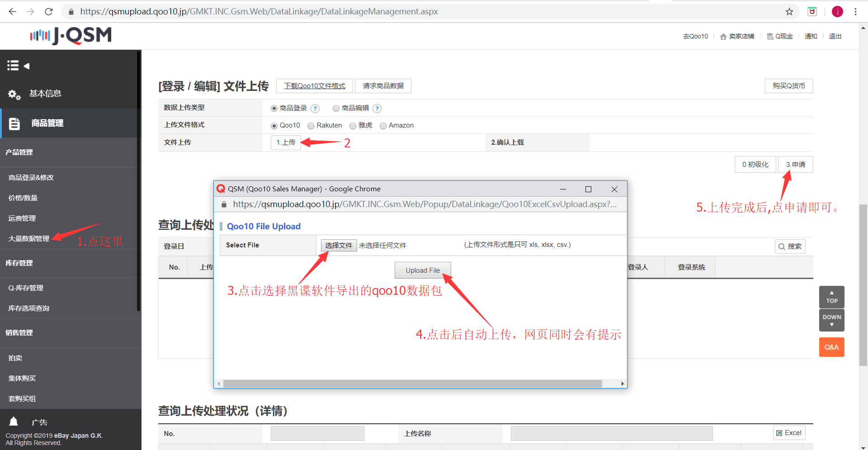Open 商品登录&修改 menu item

click(x=31, y=177)
